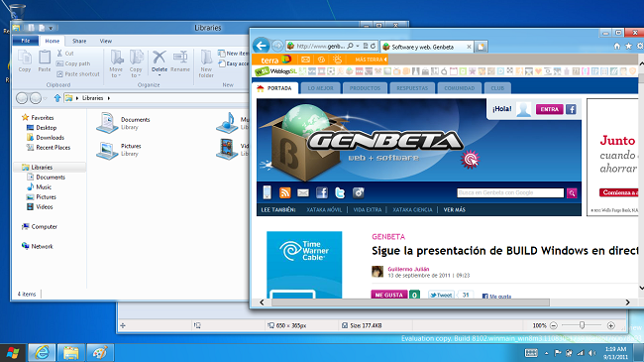Click the RSS feed icon on Genbeta

(x=284, y=192)
